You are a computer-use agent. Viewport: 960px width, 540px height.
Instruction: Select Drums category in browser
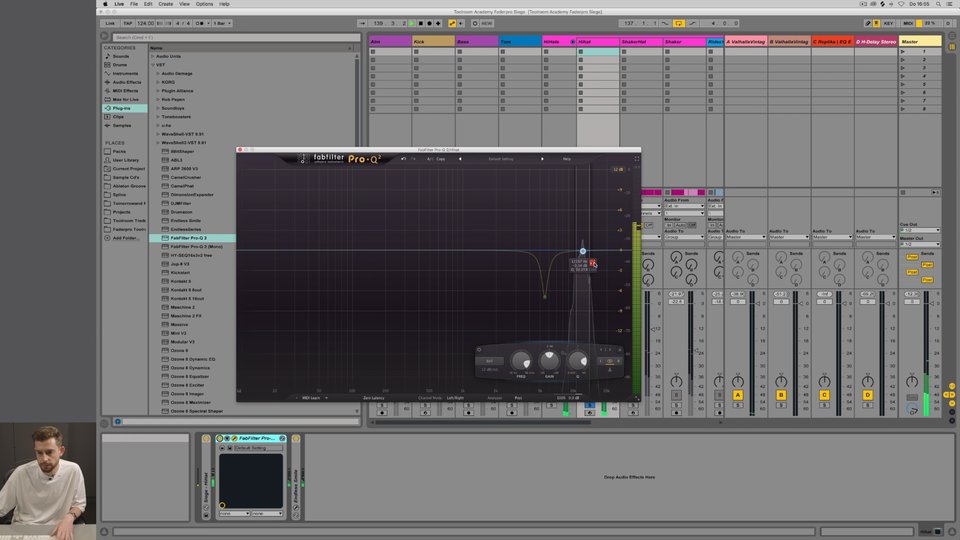(x=119, y=65)
